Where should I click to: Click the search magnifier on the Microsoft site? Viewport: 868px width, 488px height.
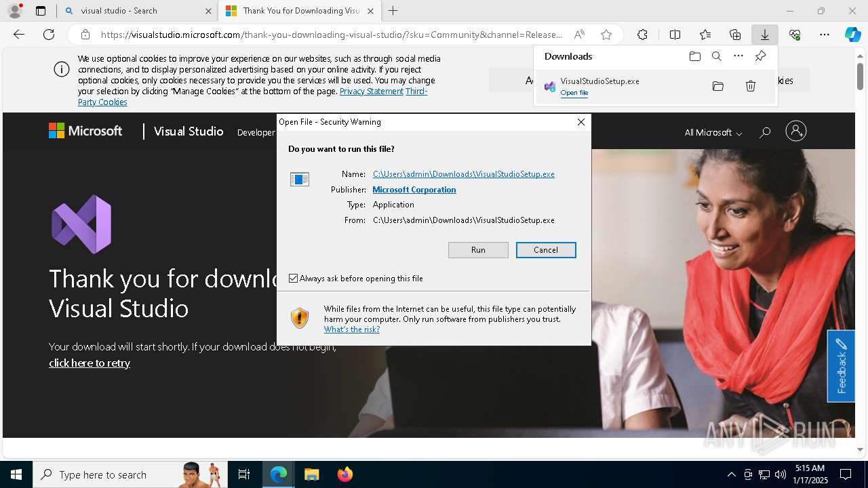point(765,132)
